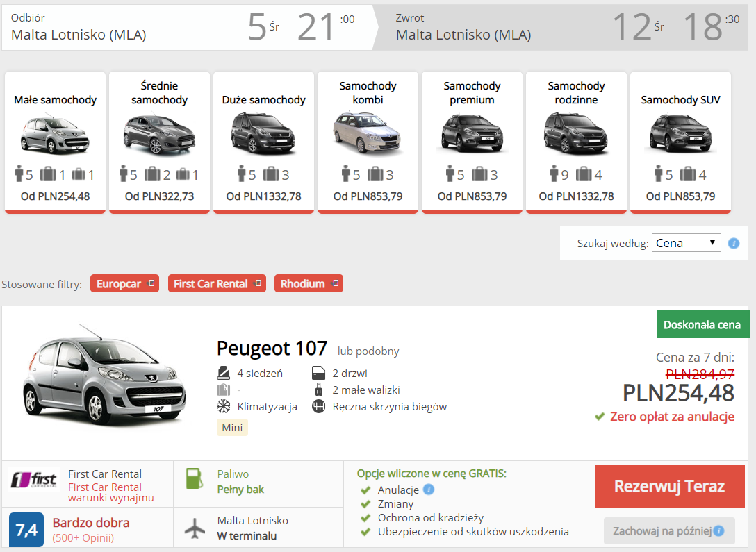Click the Ochrona od kradzieży included option
The width and height of the screenshot is (756, 552).
tap(431, 518)
